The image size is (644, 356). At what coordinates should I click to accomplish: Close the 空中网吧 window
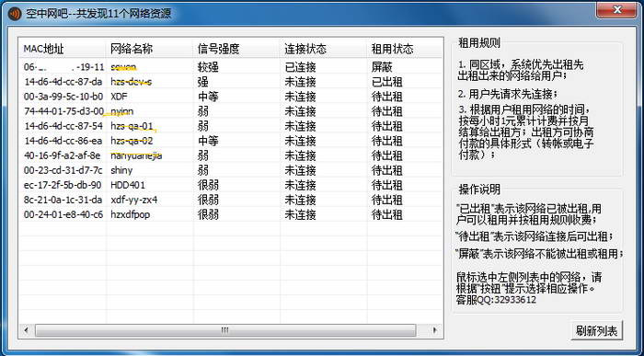pyautogui.click(x=617, y=10)
